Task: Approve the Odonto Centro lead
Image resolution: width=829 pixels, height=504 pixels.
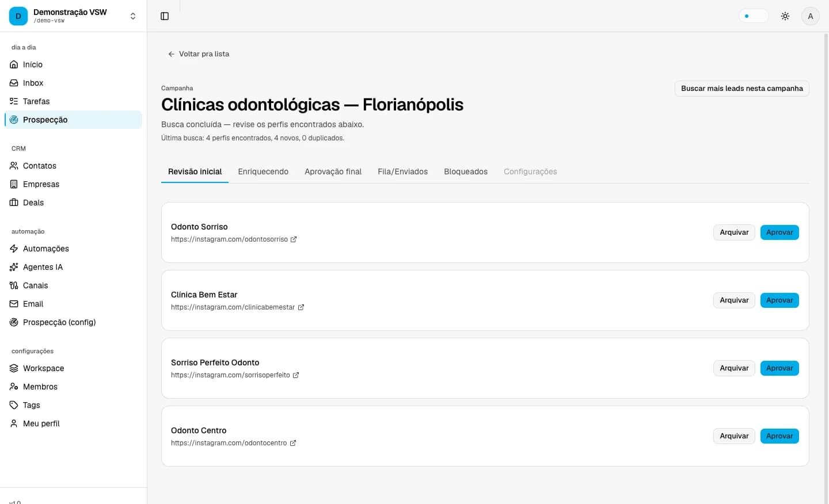Action: click(x=779, y=436)
